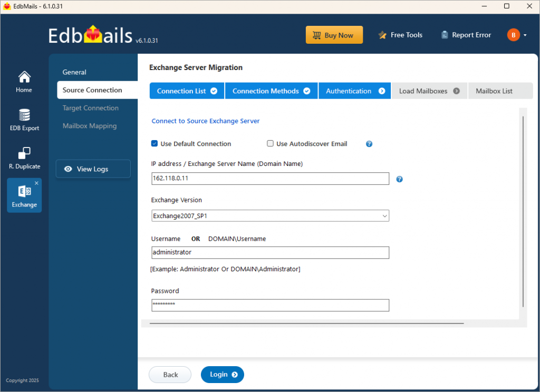The image size is (540, 392).
Task: Click the 'Password' label
Action: 165,291
